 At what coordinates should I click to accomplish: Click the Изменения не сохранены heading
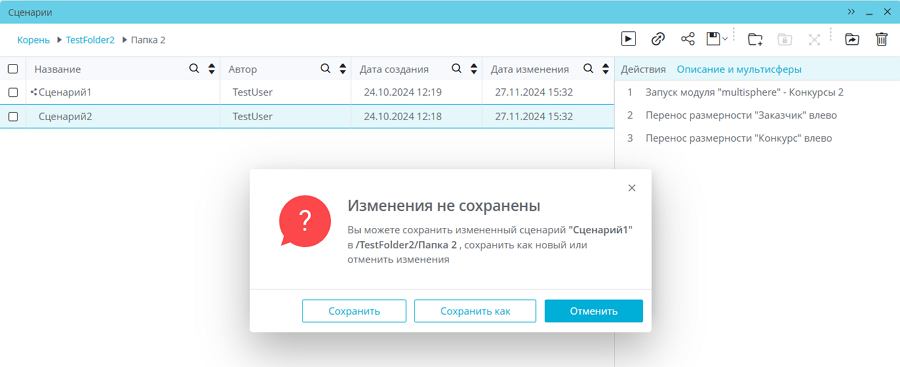[444, 206]
